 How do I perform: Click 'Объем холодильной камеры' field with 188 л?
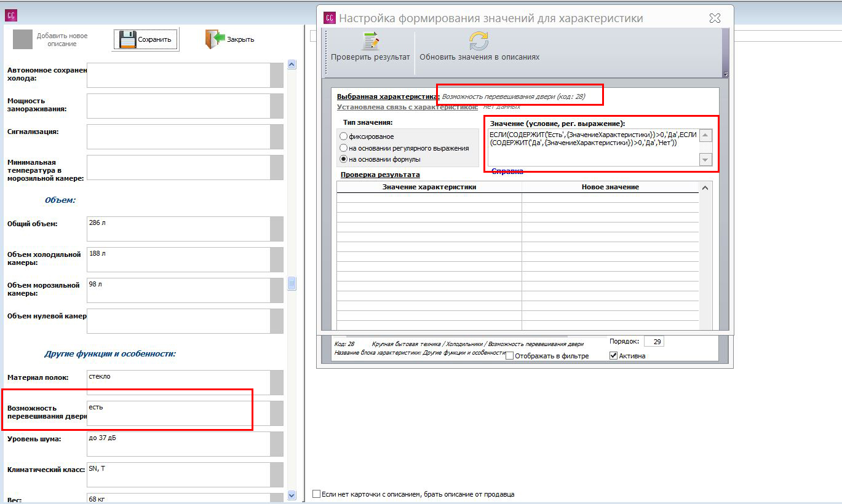pyautogui.click(x=178, y=259)
